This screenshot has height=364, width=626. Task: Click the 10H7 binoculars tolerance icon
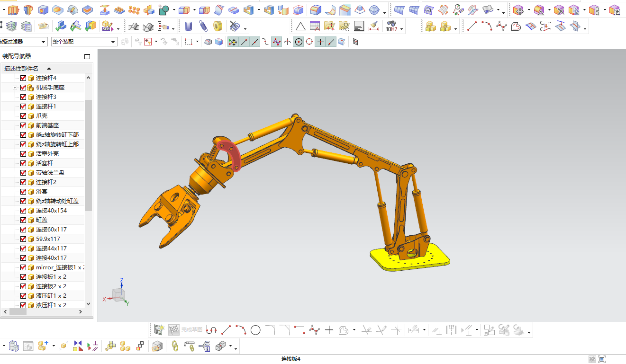[x=391, y=27]
